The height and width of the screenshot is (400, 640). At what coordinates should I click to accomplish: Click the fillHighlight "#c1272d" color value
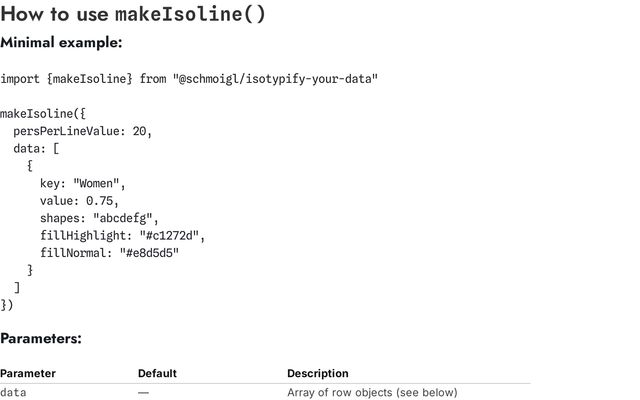172,236
